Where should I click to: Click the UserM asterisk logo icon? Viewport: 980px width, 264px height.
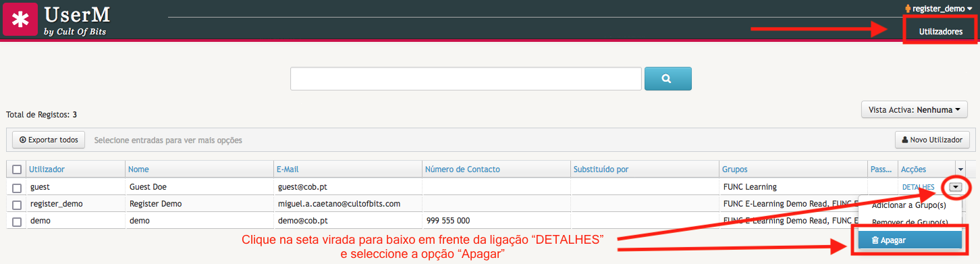[x=20, y=19]
